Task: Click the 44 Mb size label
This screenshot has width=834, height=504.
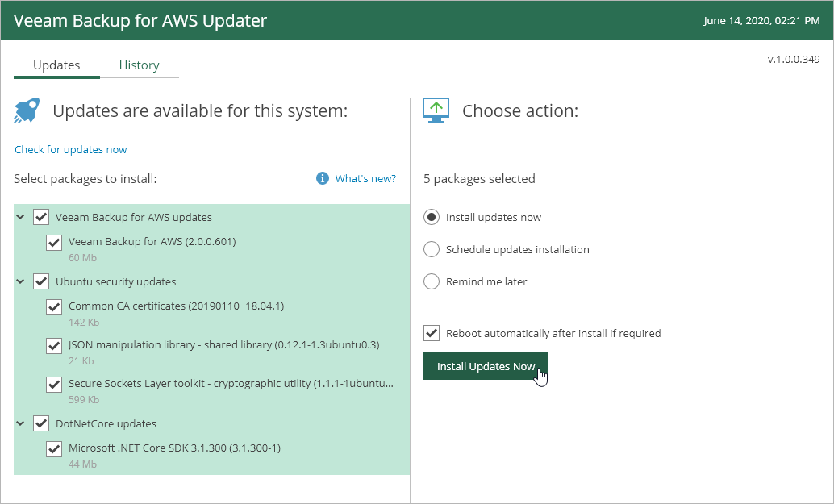Action: tap(82, 464)
